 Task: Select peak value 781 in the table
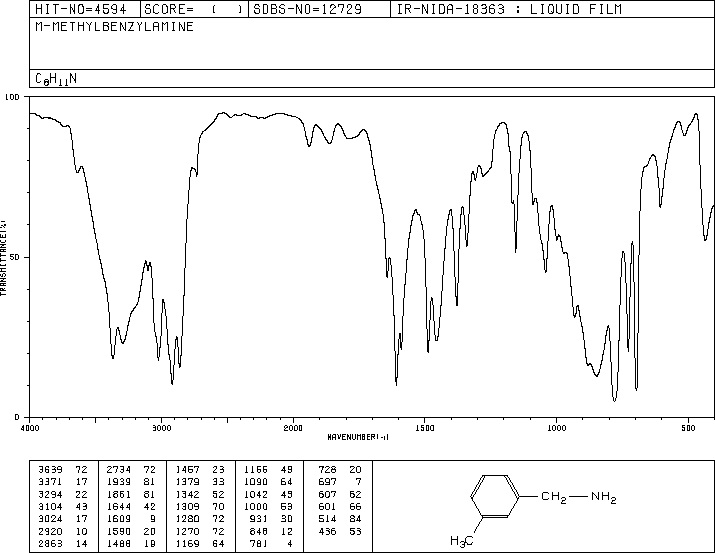pos(259,544)
